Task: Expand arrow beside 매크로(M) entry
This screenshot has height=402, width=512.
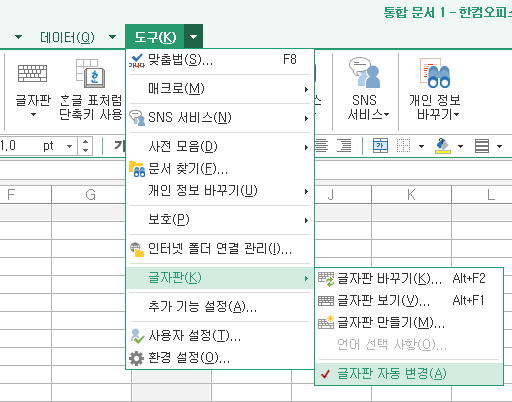Action: (x=306, y=89)
